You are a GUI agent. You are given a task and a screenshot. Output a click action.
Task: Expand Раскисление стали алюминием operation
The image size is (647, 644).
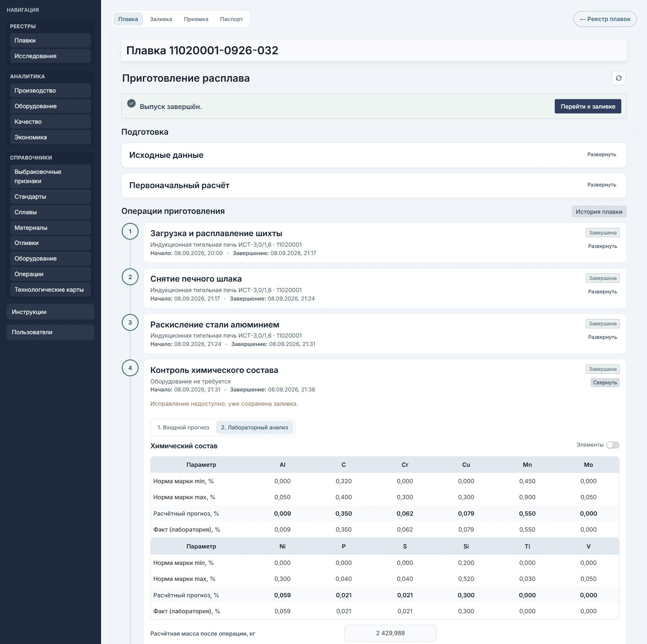pos(602,337)
